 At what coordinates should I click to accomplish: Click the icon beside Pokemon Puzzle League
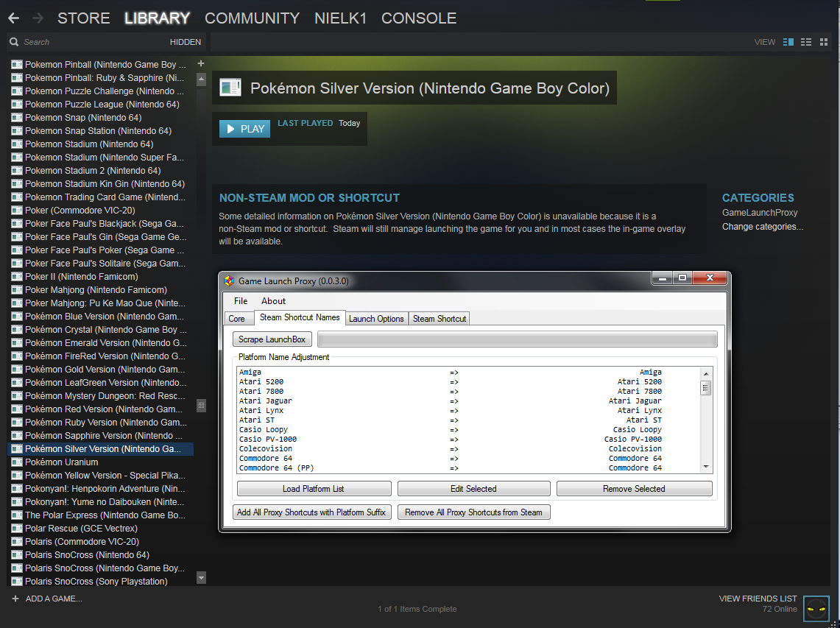pyautogui.click(x=17, y=104)
